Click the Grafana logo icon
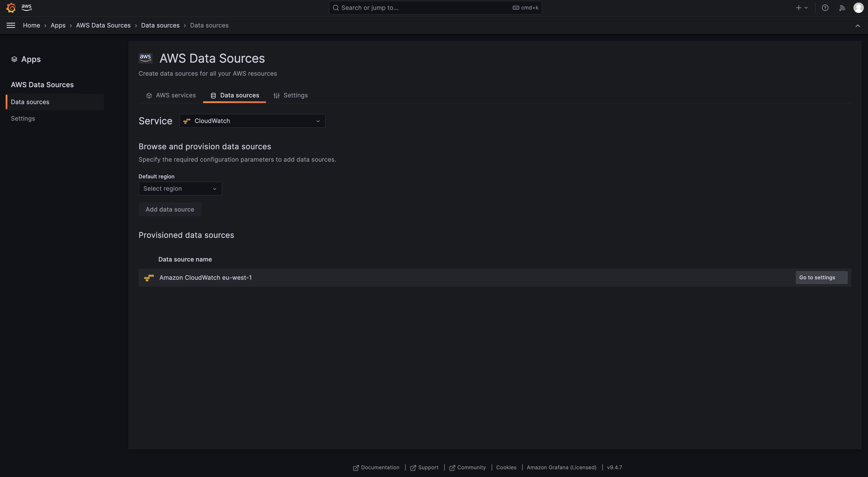 [x=11, y=8]
